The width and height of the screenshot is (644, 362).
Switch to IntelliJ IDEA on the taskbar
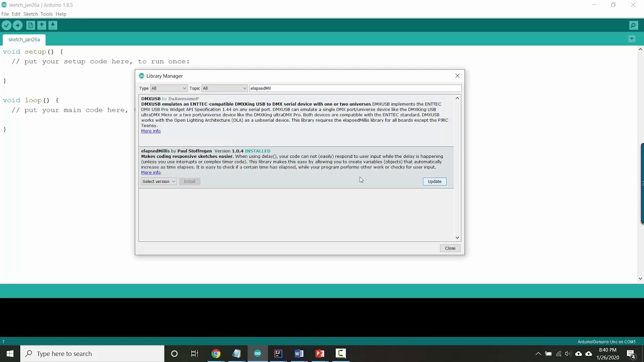click(x=278, y=353)
